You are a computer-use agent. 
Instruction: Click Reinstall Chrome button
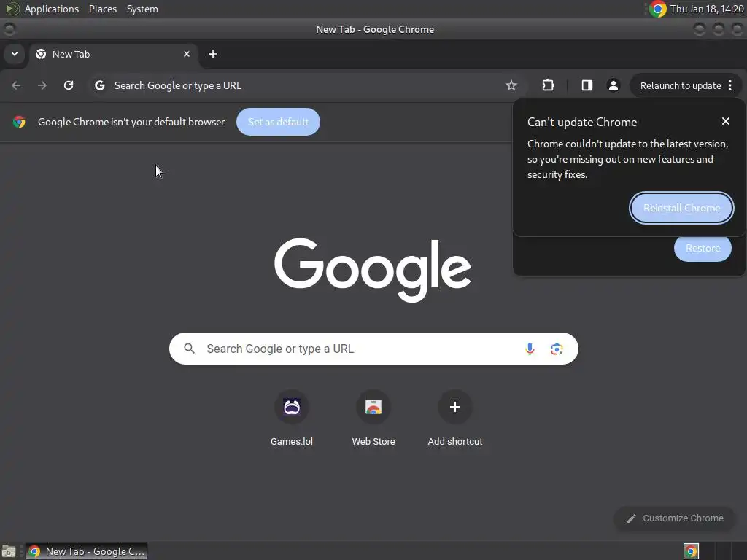pyautogui.click(x=681, y=208)
